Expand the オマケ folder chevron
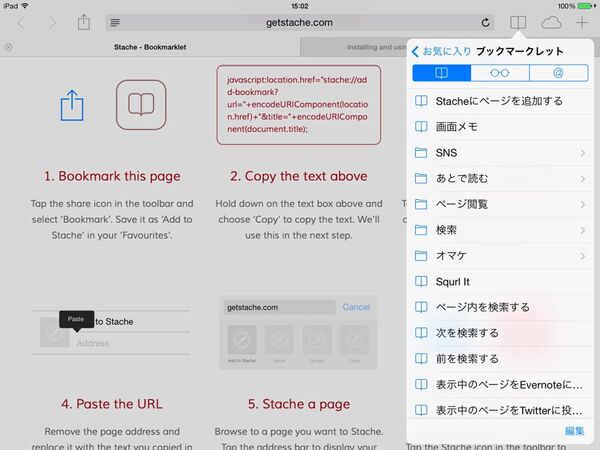 coord(583,256)
